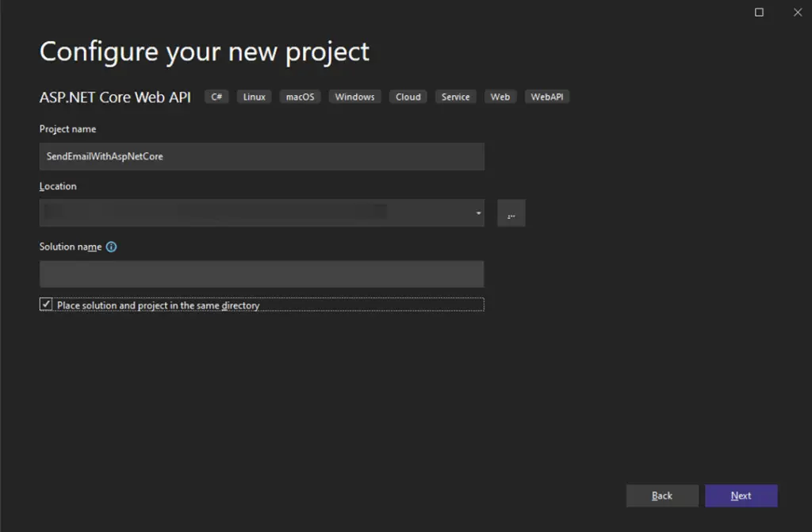
Task: Click the Location label
Action: click(x=58, y=186)
